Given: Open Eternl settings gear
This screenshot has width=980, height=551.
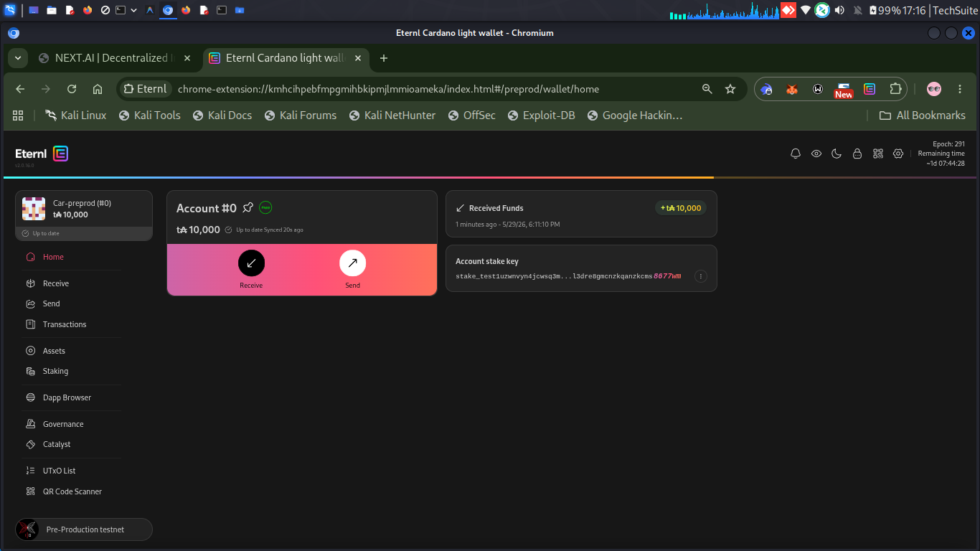Looking at the screenshot, I should pos(898,154).
